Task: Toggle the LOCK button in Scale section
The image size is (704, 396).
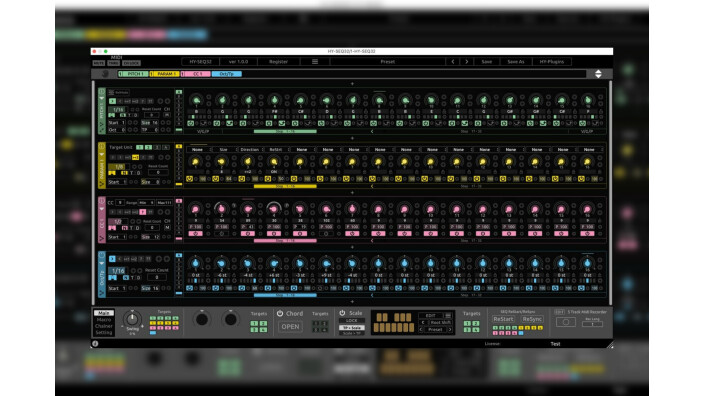Action: (352, 321)
